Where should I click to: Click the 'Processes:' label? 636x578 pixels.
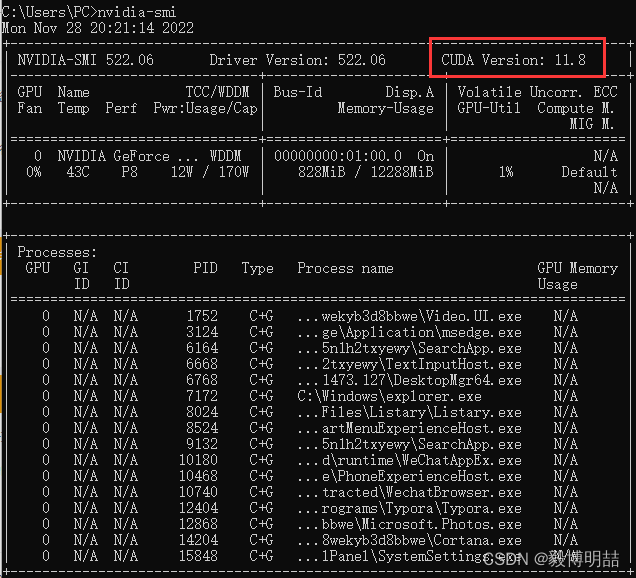[57, 252]
